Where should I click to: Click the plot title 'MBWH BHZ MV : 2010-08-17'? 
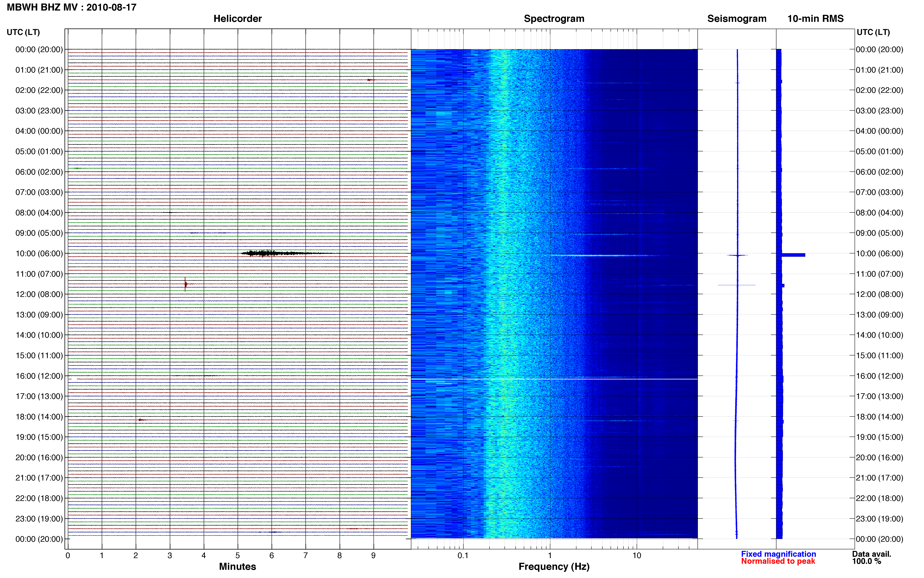point(71,7)
